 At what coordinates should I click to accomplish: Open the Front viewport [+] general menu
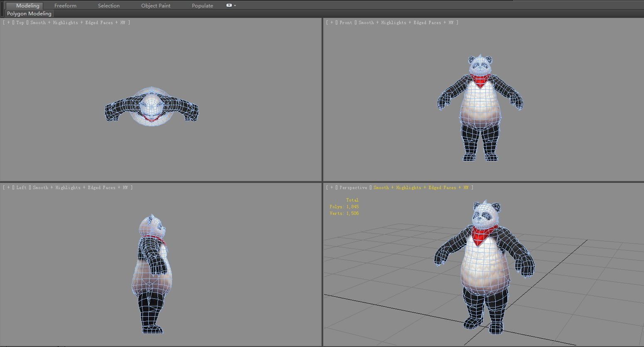(332, 22)
